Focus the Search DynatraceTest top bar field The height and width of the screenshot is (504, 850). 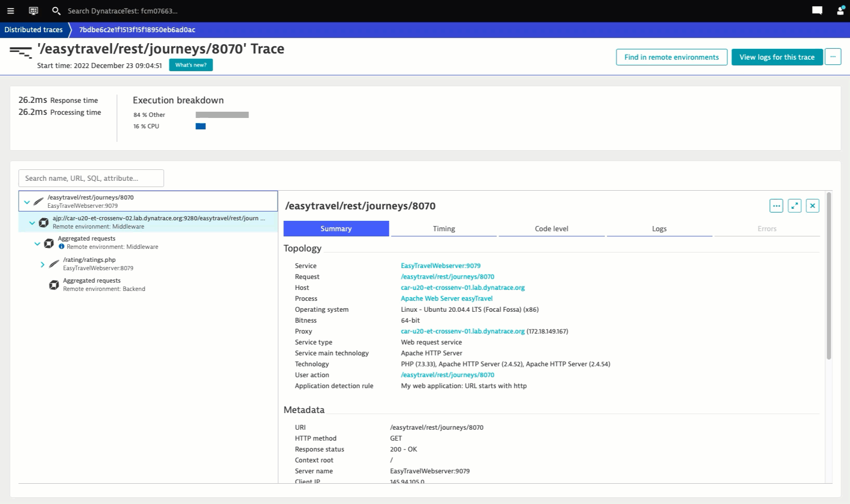point(123,11)
